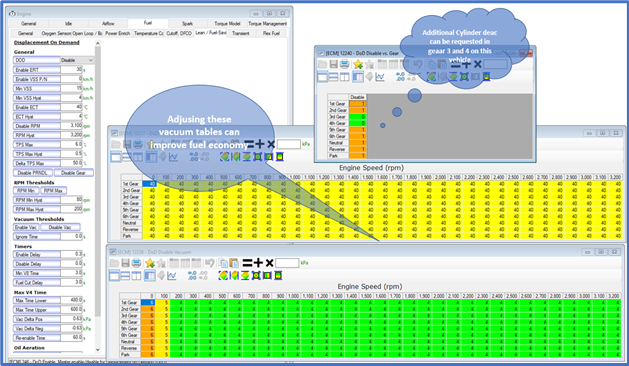
Task: Click the save icon in DoD Disable Vacuum window
Action: [x=125, y=263]
